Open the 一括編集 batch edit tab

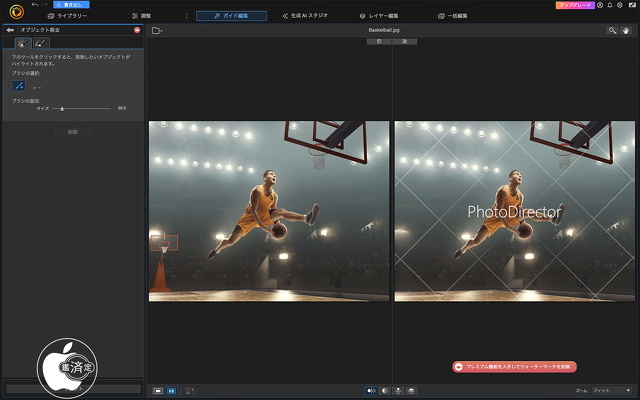coord(453,16)
